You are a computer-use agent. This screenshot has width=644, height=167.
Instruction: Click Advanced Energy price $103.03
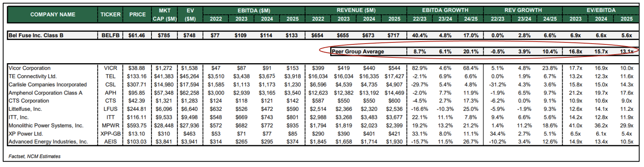coord(137,142)
